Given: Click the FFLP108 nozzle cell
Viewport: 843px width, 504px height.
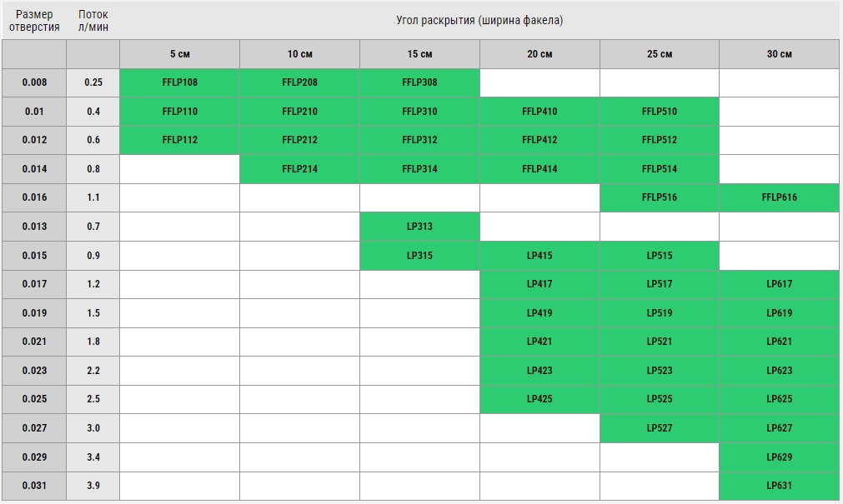Looking at the screenshot, I should (x=179, y=82).
